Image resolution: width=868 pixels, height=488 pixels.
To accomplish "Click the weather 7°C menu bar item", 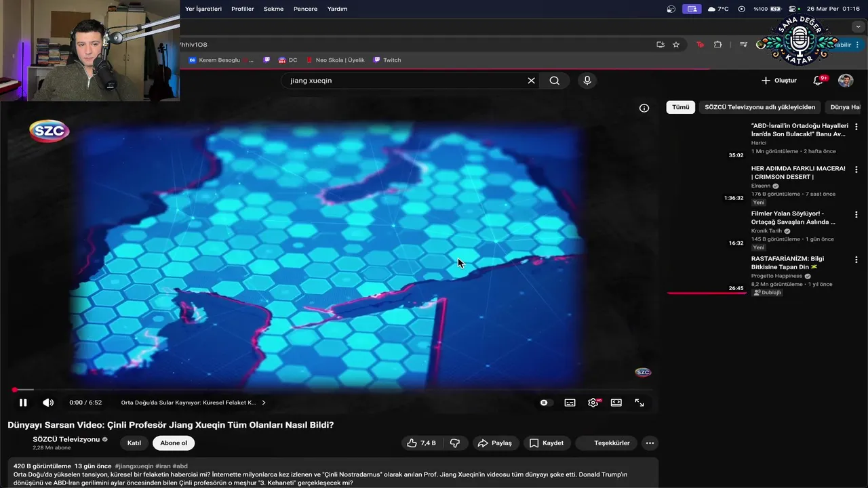I will click(718, 9).
